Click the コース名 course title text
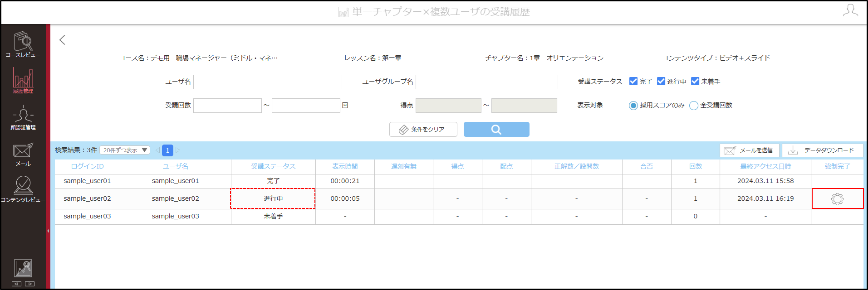 click(x=198, y=58)
